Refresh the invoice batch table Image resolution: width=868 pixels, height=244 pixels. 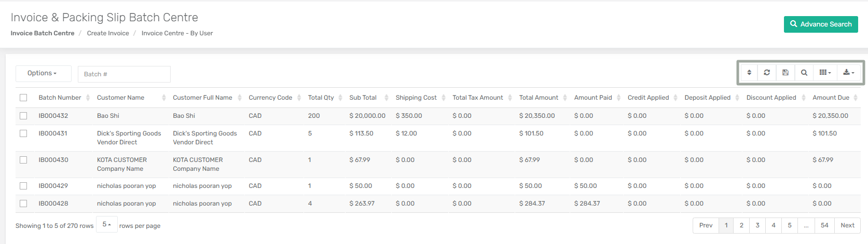point(767,73)
